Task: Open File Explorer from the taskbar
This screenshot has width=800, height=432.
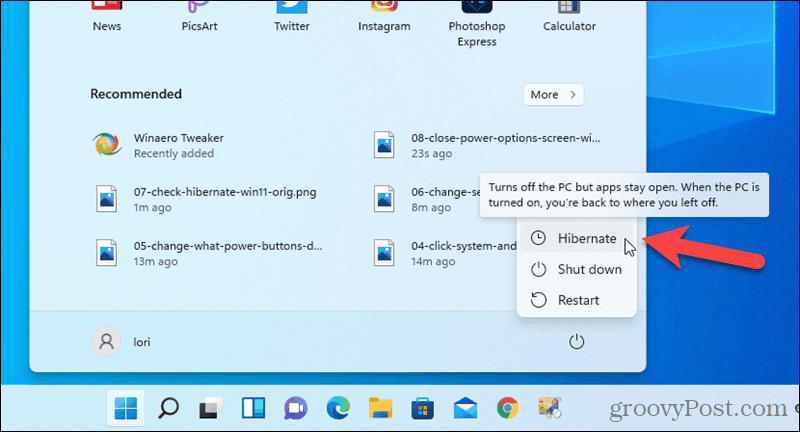Action: pyautogui.click(x=380, y=407)
